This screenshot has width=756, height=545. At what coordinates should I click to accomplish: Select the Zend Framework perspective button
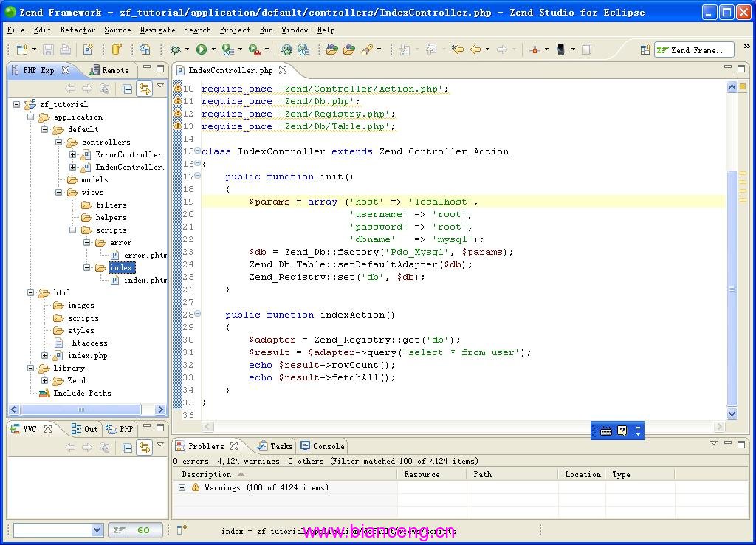[694, 49]
